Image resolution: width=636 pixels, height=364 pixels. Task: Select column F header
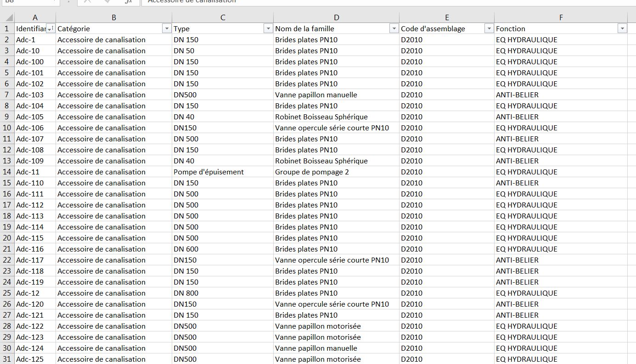tap(561, 17)
